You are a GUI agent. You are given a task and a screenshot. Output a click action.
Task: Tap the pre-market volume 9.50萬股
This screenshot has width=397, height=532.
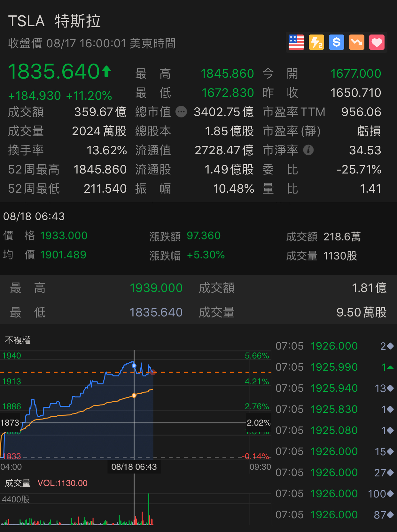(x=362, y=312)
